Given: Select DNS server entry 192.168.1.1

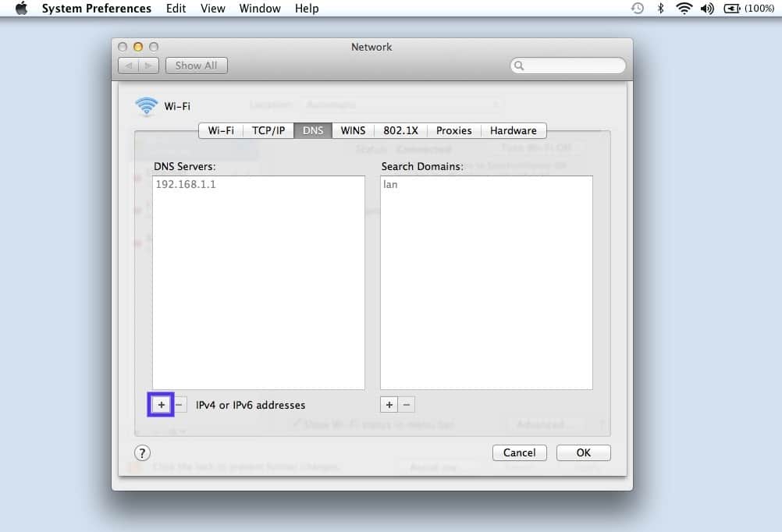Looking at the screenshot, I should pos(186,185).
